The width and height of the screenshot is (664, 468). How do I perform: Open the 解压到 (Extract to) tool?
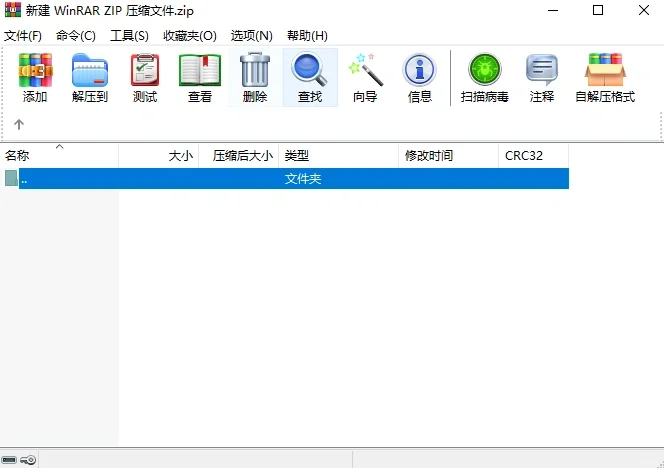(90, 78)
